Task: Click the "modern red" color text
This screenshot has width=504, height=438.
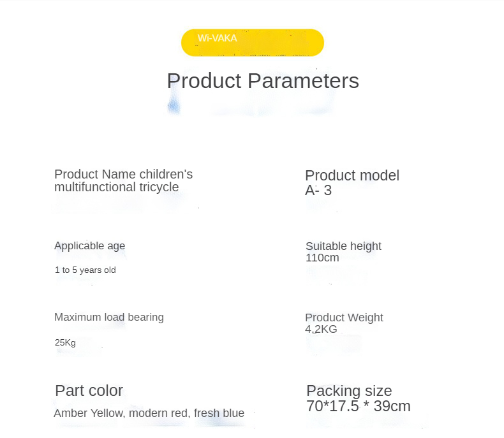Action: (x=159, y=413)
